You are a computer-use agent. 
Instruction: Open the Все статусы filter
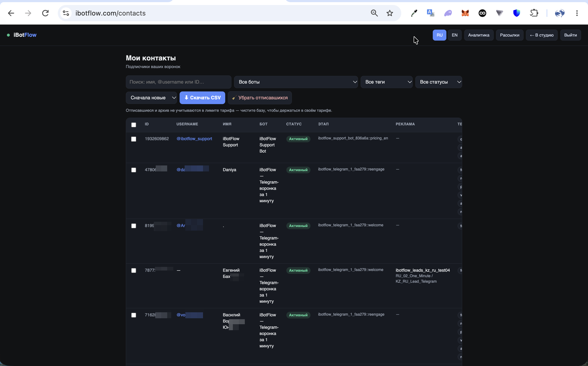438,82
